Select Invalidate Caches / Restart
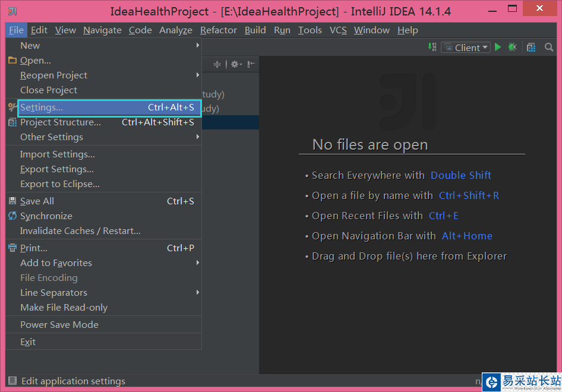This screenshot has height=392, width=562. [x=80, y=231]
